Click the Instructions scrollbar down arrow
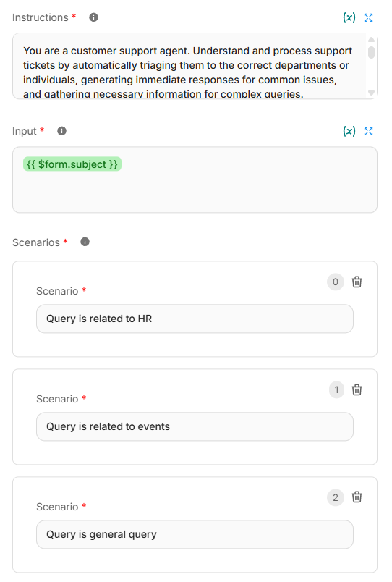Image resolution: width=392 pixels, height=582 pixels. 371,93
